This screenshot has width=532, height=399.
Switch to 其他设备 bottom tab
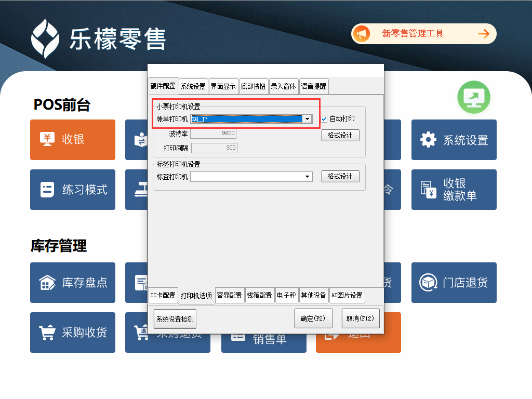click(313, 295)
